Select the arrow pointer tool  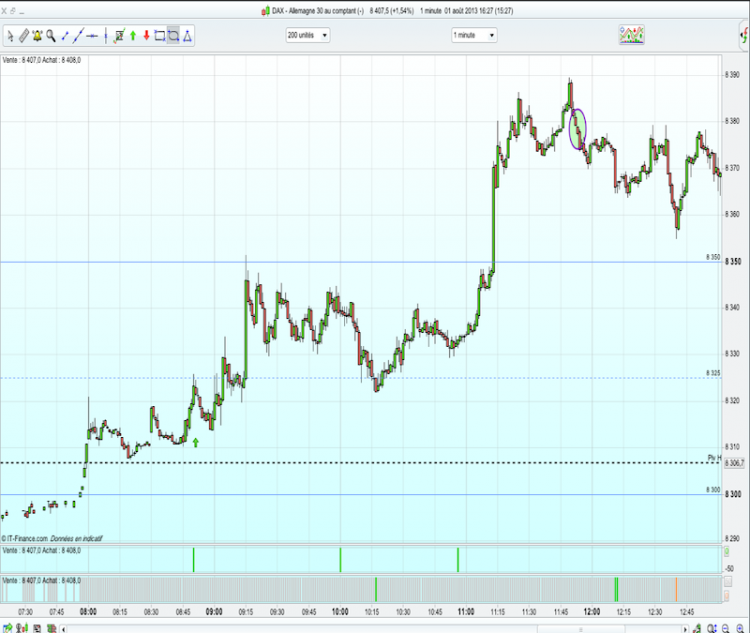(11, 35)
